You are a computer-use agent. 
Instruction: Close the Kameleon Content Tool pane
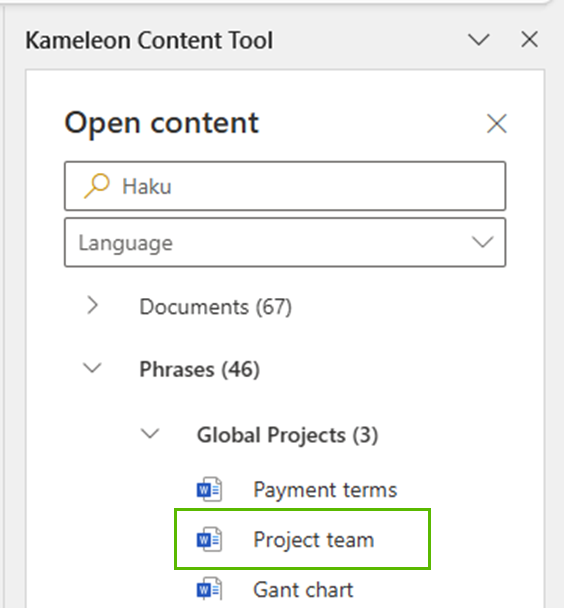point(530,40)
